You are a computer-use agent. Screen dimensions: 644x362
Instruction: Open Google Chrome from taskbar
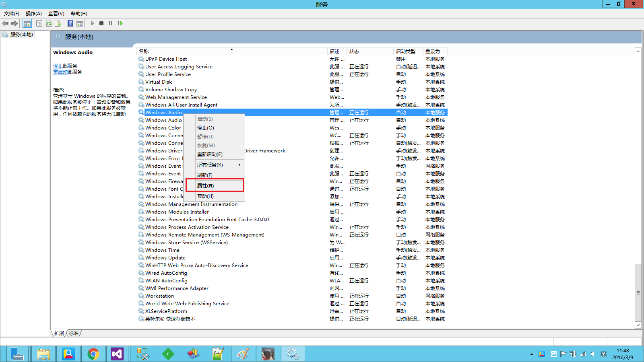[93, 354]
